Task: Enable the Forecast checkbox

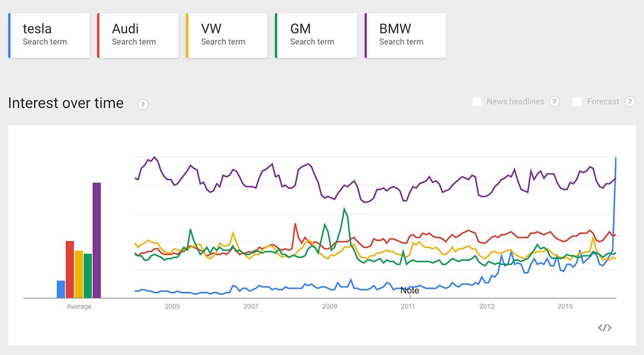Action: tap(577, 101)
